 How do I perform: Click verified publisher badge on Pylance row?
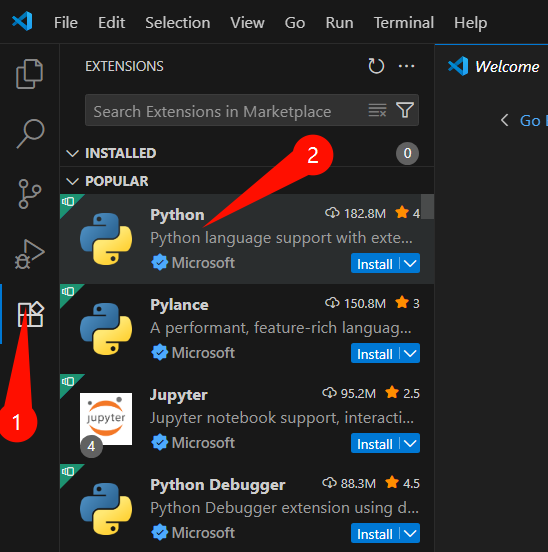point(159,353)
